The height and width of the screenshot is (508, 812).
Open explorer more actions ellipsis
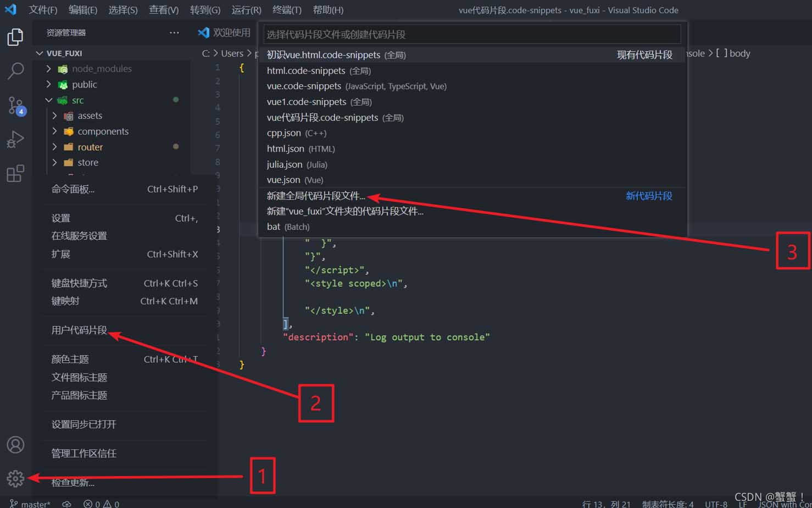(174, 32)
